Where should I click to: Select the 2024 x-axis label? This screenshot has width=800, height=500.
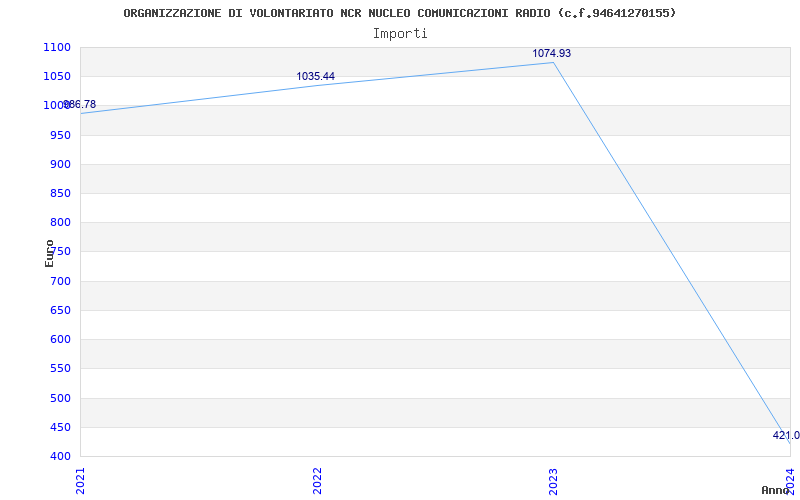pyautogui.click(x=790, y=481)
